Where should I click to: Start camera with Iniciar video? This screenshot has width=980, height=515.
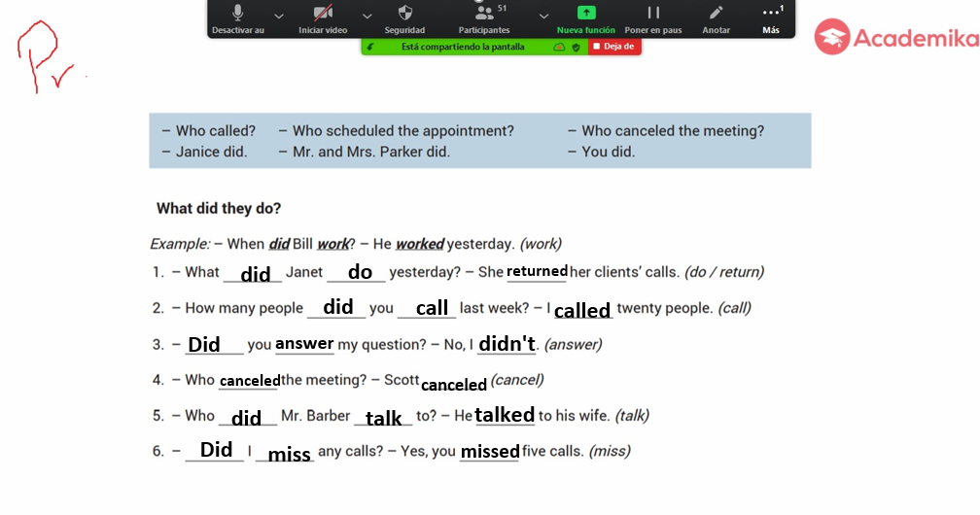tap(323, 18)
